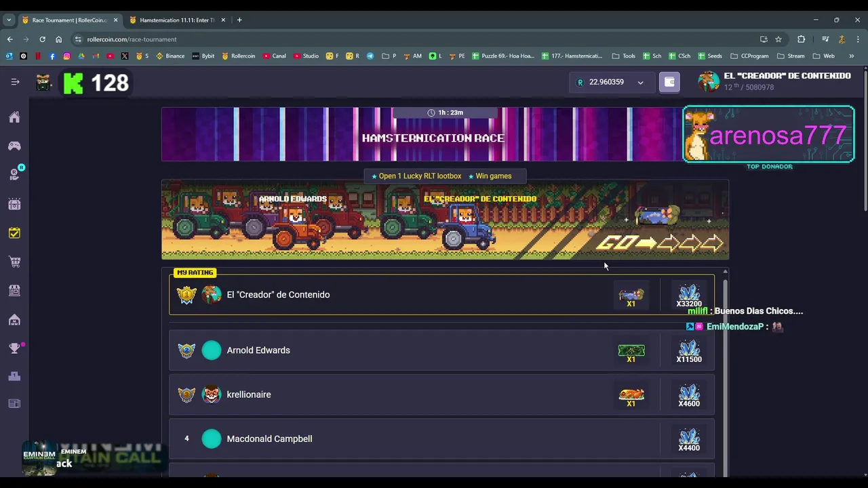Select the Arnold Edwards leaderboard row

tap(441, 350)
